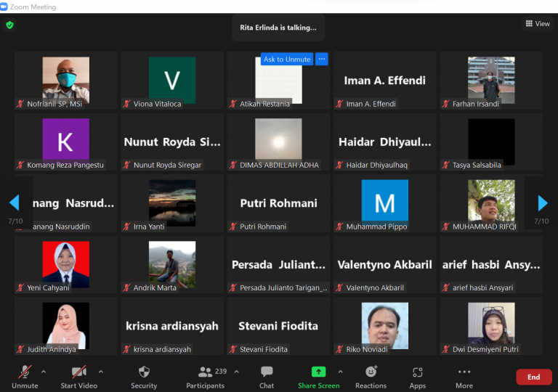Select Riko Noviadi profile picture

coord(385,324)
